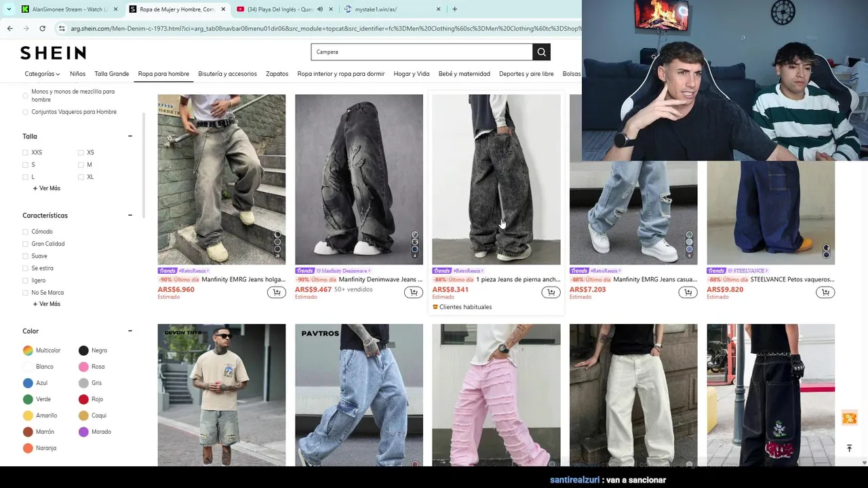868x488 pixels.
Task: Reload the current page
Action: tap(42, 28)
